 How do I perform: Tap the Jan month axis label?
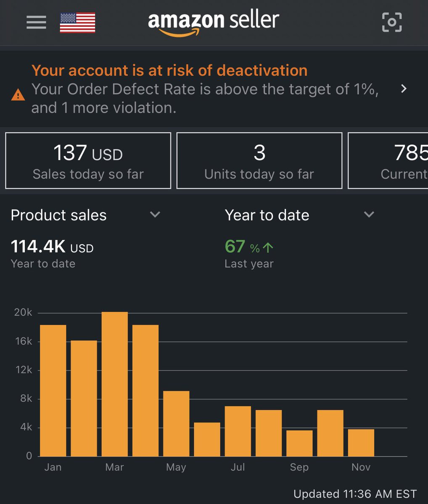[53, 467]
